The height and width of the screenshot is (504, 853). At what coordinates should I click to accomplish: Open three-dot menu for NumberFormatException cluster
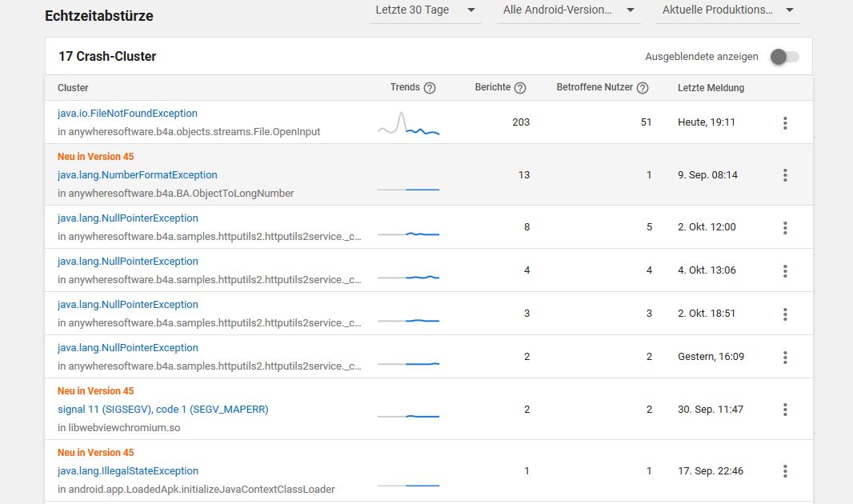pos(785,174)
